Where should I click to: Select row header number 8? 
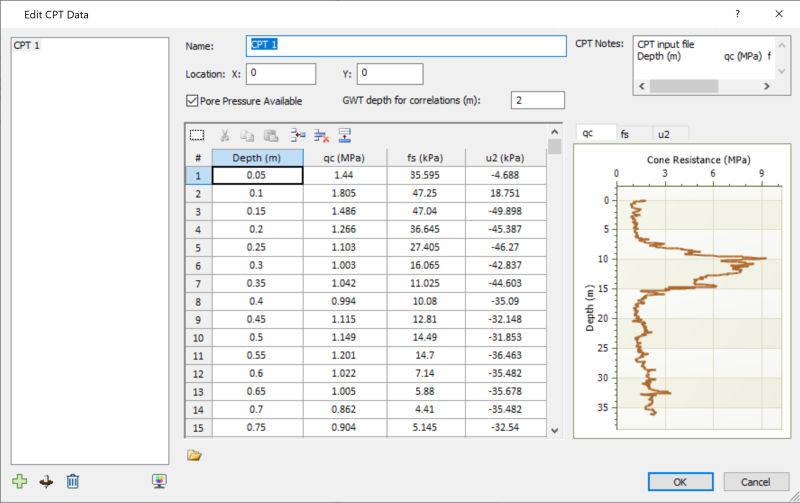coord(198,302)
